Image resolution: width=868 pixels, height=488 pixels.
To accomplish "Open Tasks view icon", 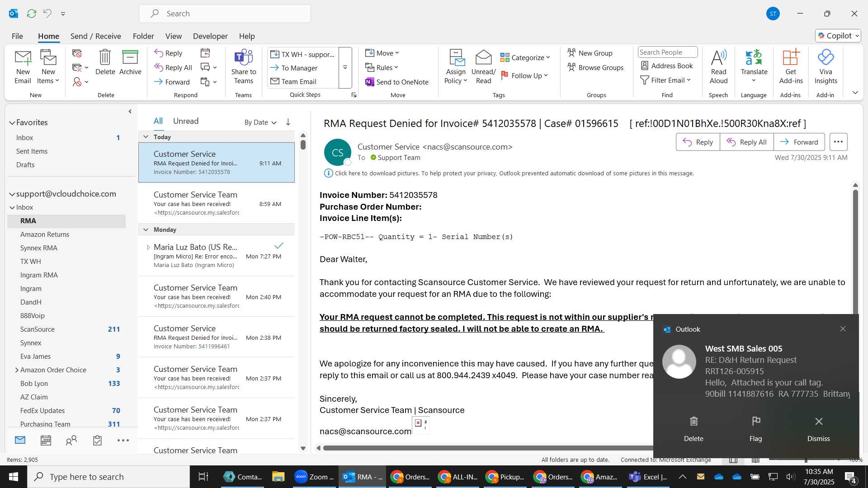I will click(97, 440).
